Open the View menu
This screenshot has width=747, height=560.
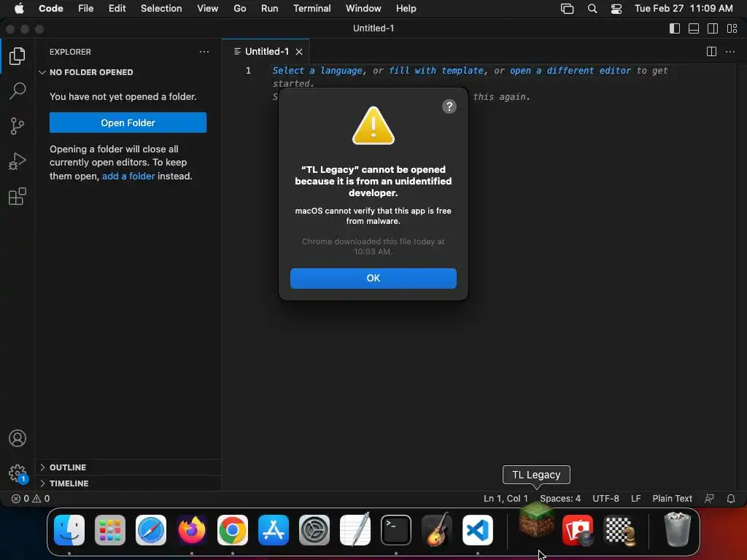pos(208,9)
